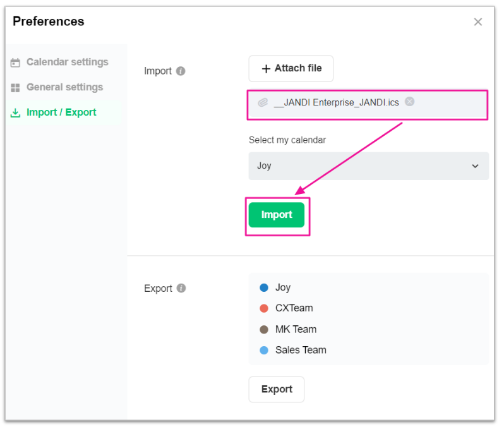The width and height of the screenshot is (504, 427).
Task: Click the paperclip icon beside attached file
Action: coord(263,102)
